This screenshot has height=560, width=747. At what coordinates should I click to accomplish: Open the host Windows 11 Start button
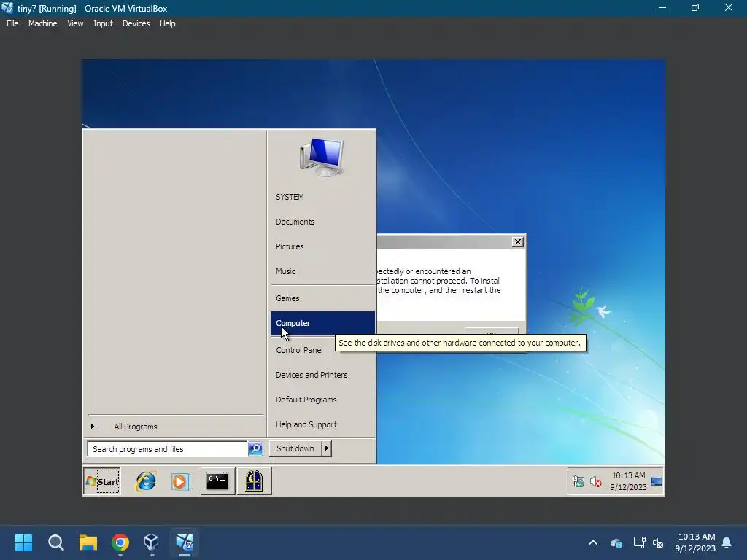click(23, 542)
